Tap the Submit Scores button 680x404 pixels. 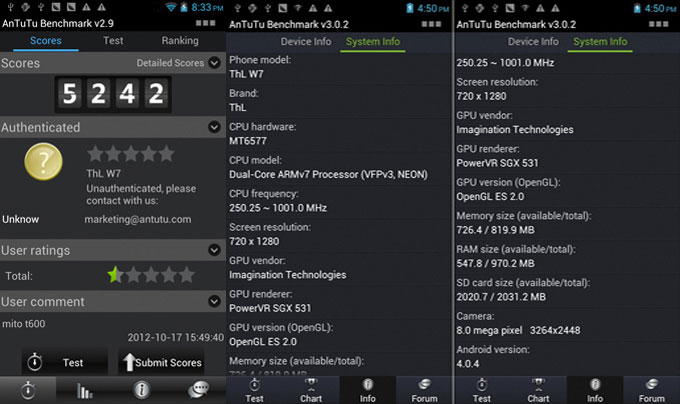[161, 362]
